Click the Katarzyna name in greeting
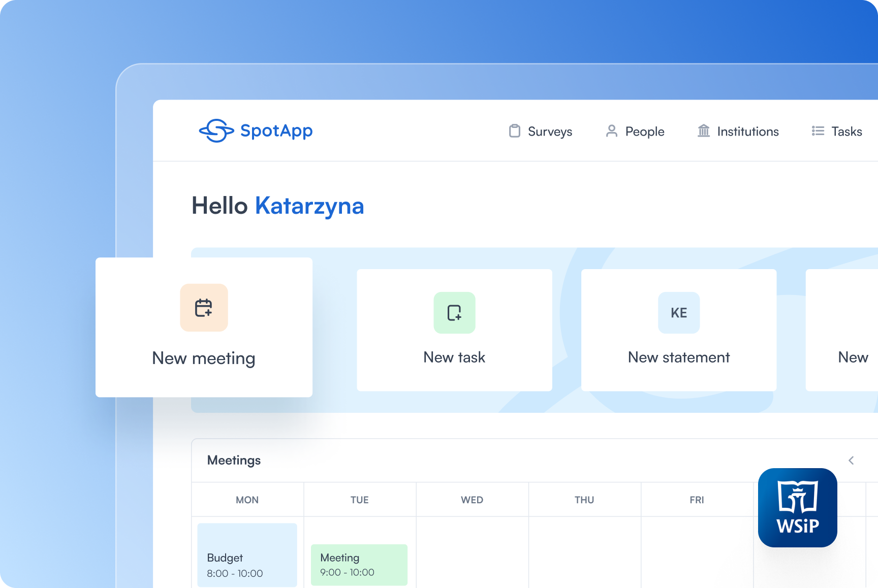The height and width of the screenshot is (588, 878). [309, 206]
